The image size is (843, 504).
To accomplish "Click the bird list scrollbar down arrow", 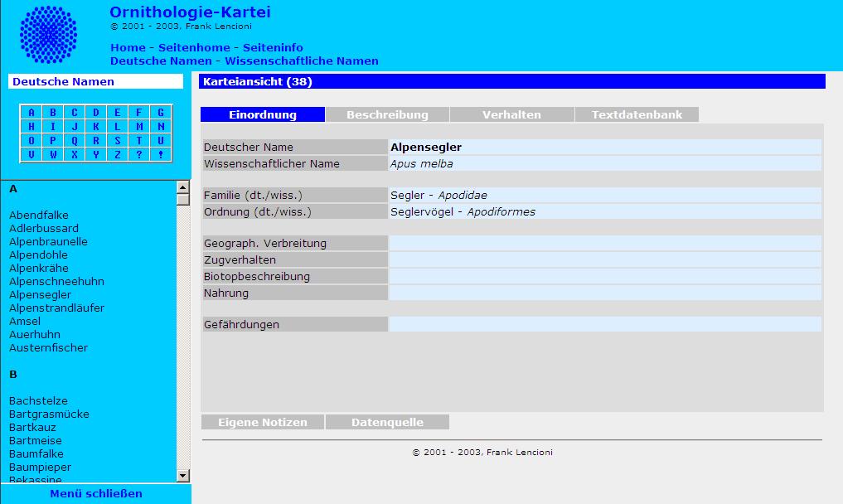I will click(183, 475).
